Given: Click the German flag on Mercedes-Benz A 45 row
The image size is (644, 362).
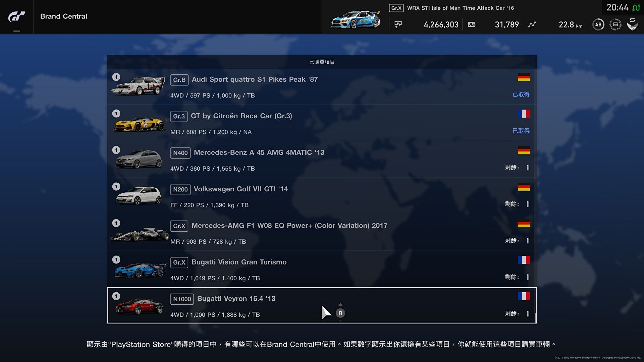Looking at the screenshot, I should [x=524, y=150].
